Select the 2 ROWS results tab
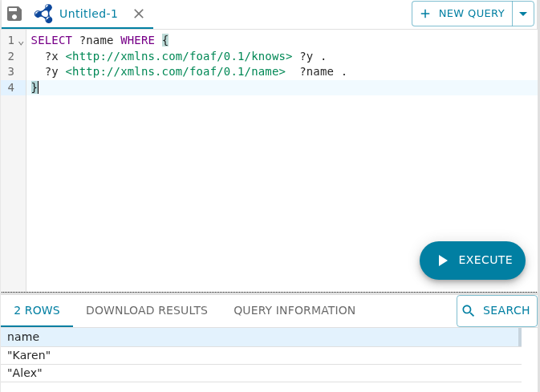 (x=37, y=310)
